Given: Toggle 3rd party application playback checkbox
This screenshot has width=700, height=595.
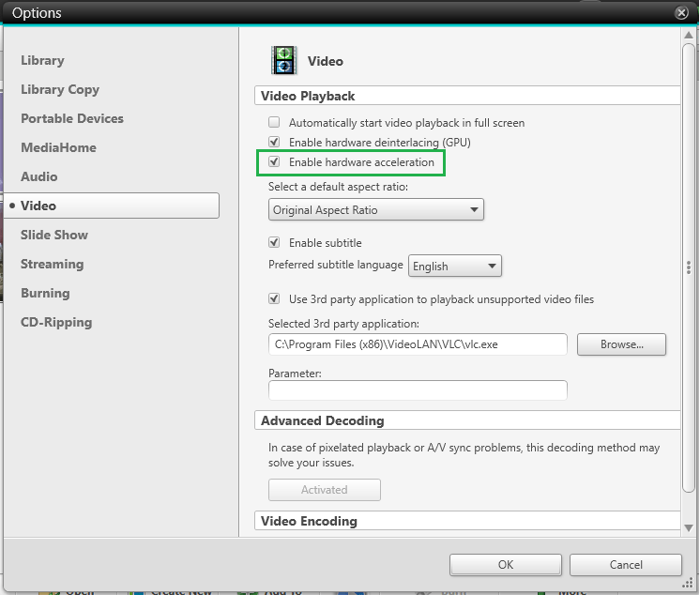Looking at the screenshot, I should [x=275, y=299].
